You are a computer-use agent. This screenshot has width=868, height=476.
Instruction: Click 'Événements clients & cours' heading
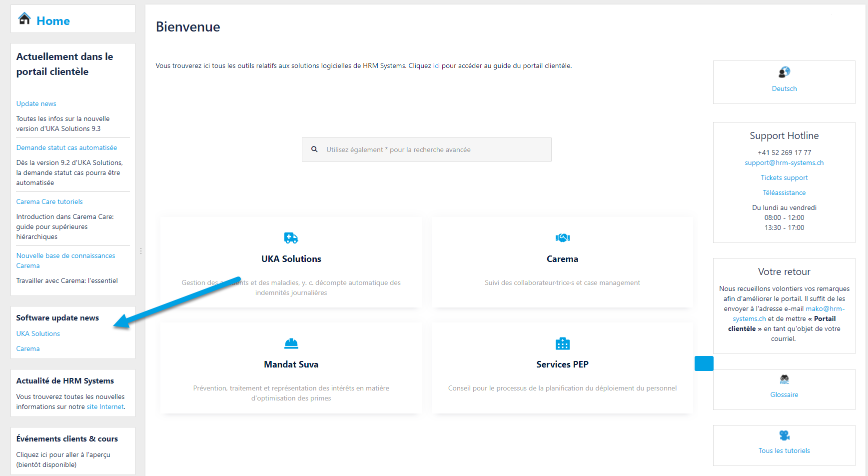tap(67, 438)
